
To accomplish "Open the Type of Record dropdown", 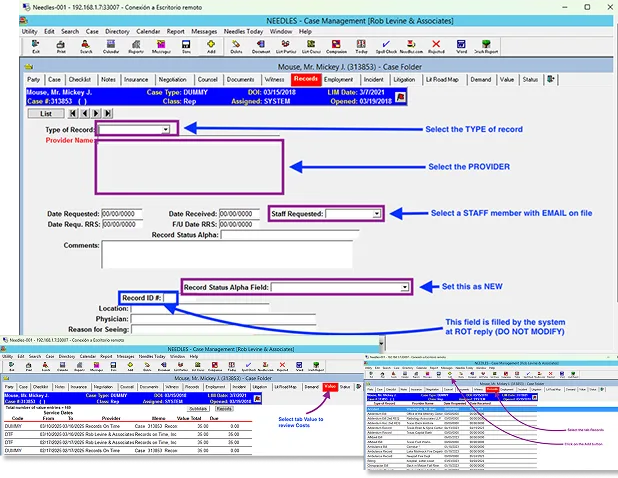I will coord(166,129).
